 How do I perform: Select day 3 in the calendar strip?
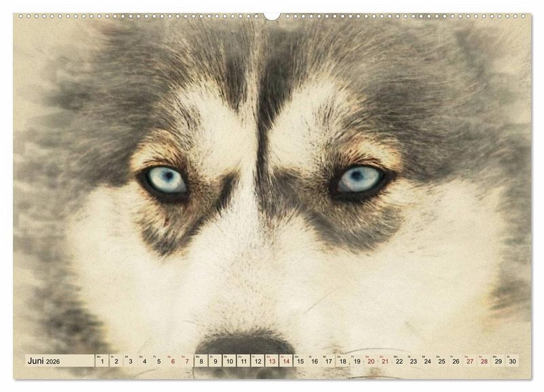click(x=130, y=361)
